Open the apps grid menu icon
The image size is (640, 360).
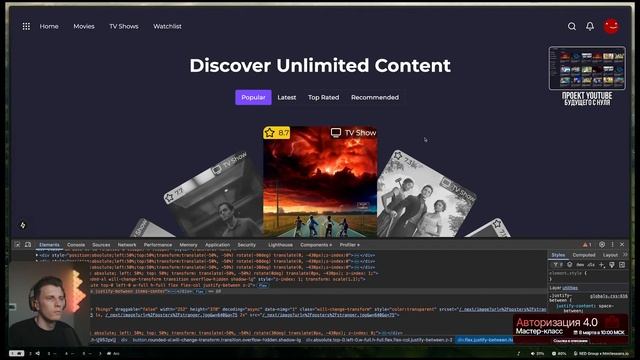pos(26,26)
